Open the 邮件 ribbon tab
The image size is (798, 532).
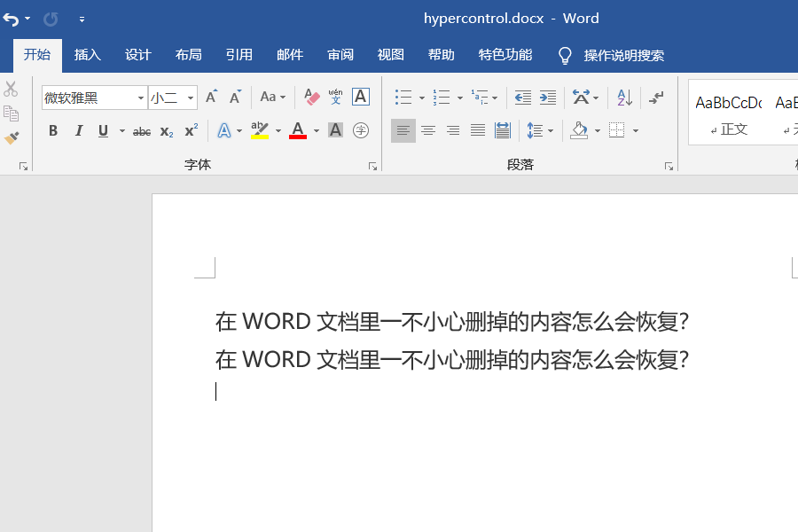point(290,54)
